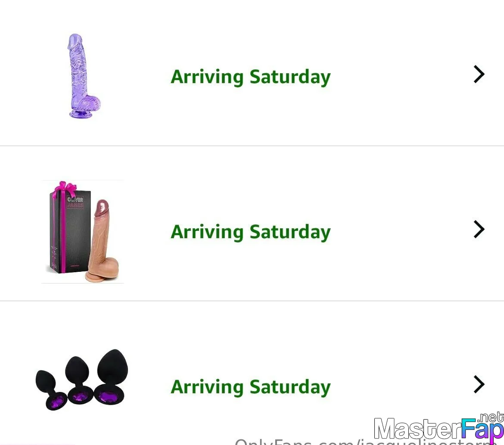Expand the second order using its chevron

pyautogui.click(x=479, y=229)
